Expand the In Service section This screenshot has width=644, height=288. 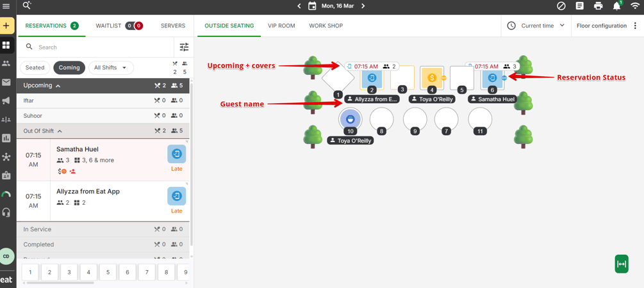pos(103,229)
